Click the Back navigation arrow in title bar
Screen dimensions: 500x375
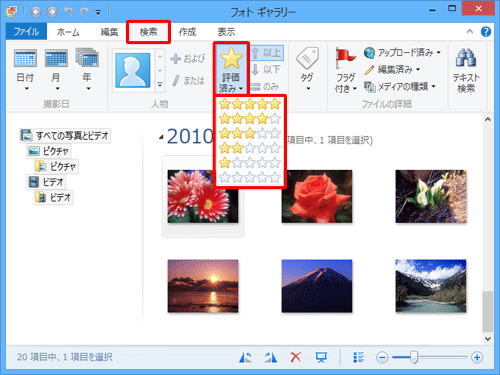pos(36,12)
